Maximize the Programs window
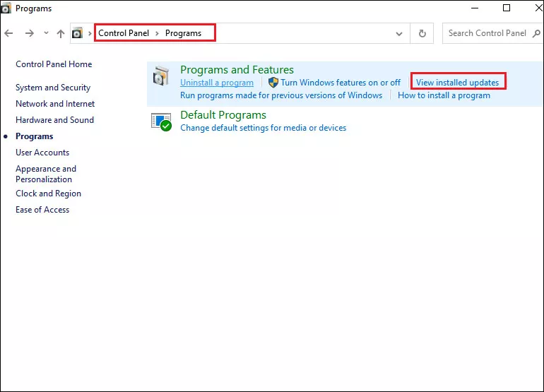The image size is (544, 392). (507, 8)
